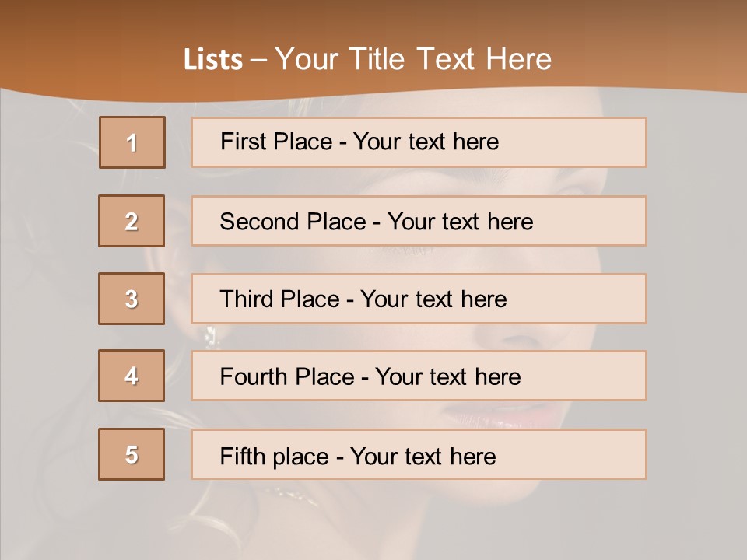Select the number 4 box
The width and height of the screenshot is (747, 560).
point(132,376)
